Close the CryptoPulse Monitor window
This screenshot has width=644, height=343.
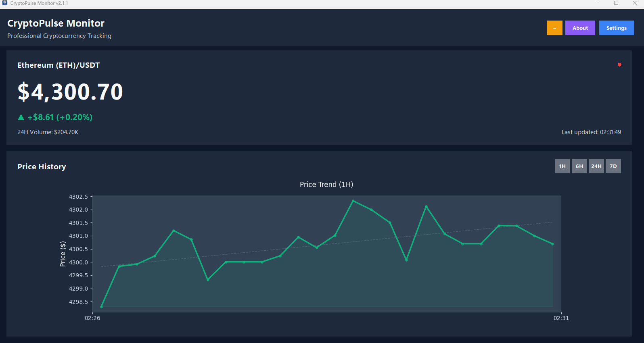click(635, 3)
